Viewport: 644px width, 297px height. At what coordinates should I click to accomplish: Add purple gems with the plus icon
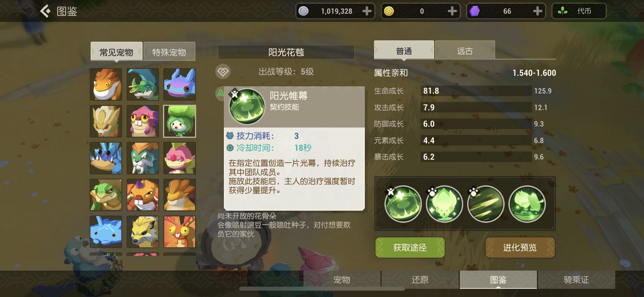click(537, 11)
